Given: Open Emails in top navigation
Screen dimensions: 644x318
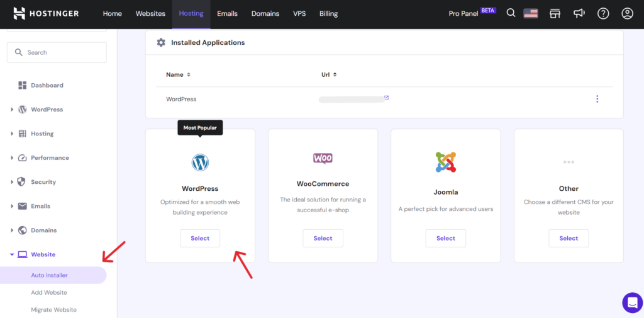Looking at the screenshot, I should (x=228, y=14).
